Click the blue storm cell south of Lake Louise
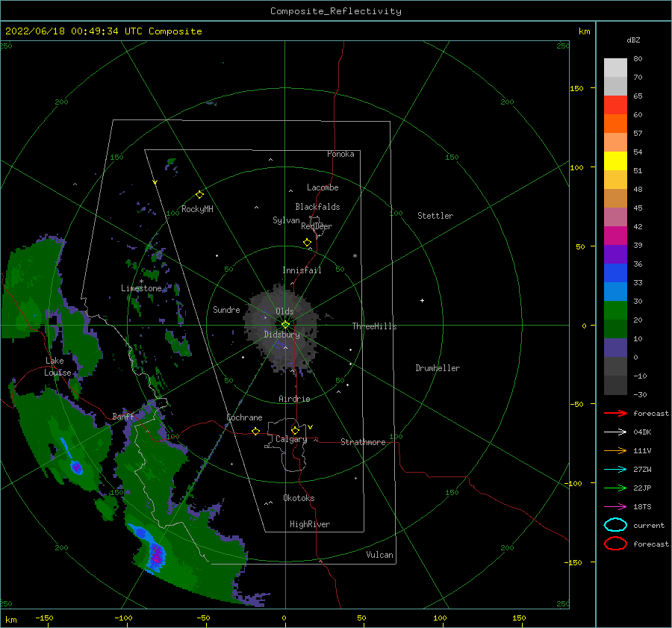The width and height of the screenshot is (672, 628). pyautogui.click(x=77, y=467)
